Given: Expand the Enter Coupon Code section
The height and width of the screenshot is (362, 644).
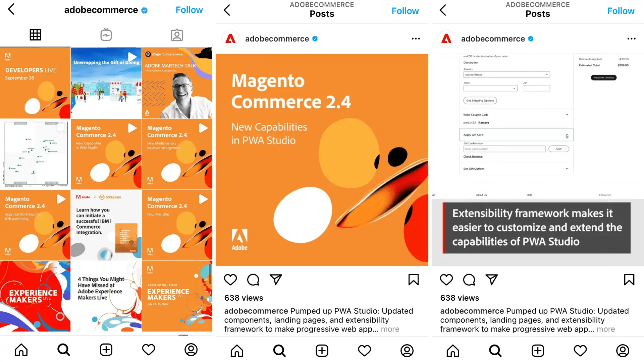Looking at the screenshot, I should (x=567, y=115).
